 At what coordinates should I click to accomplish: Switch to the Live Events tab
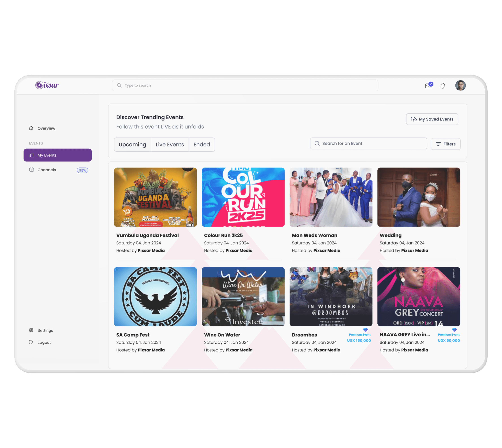[x=170, y=144]
